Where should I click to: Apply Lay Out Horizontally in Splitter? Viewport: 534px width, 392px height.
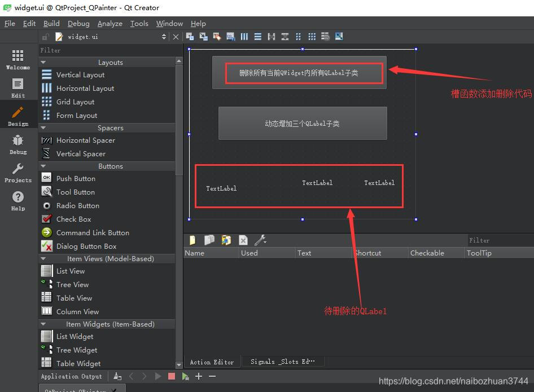pyautogui.click(x=272, y=37)
